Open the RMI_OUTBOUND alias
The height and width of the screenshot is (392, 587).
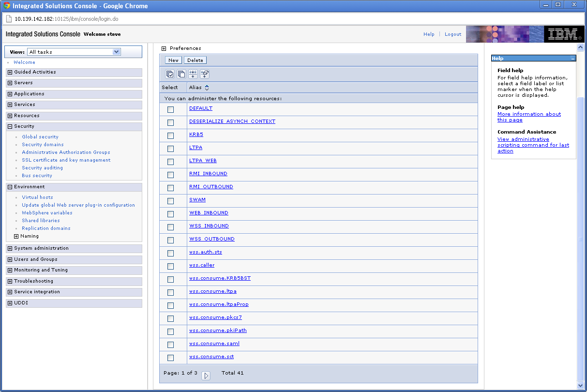point(211,187)
